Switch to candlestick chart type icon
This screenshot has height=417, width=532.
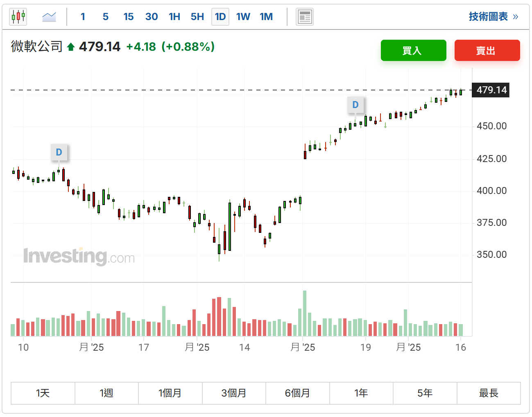point(18,17)
